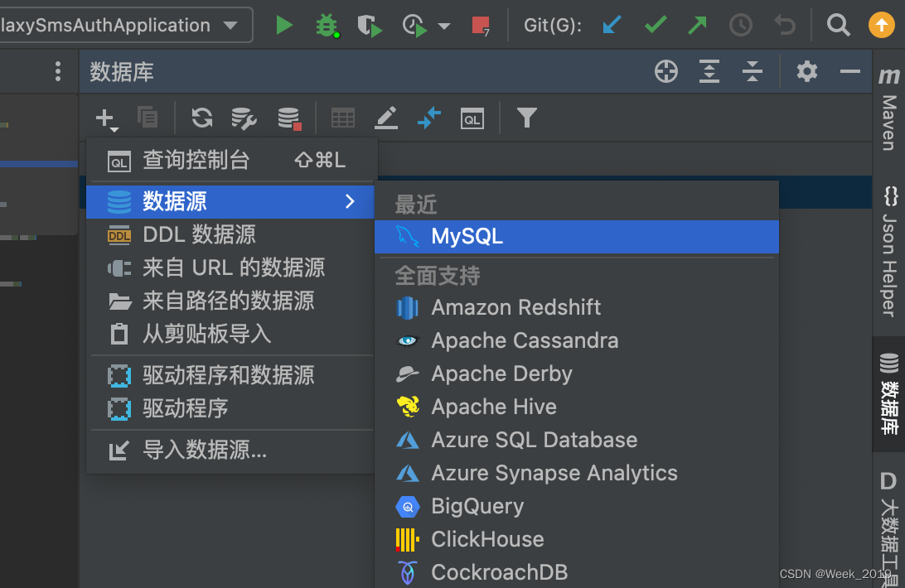905x588 pixels.
Task: Hide the database tool window
Action: (x=849, y=71)
